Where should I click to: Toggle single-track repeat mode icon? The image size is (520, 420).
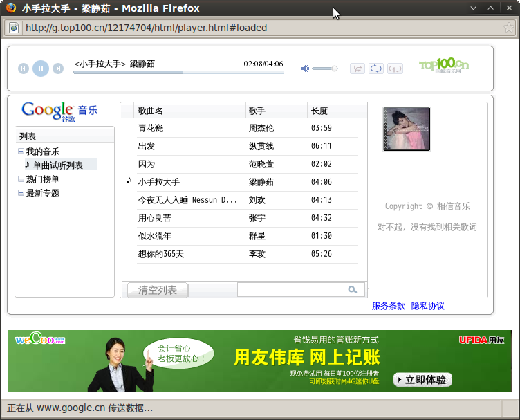point(396,69)
